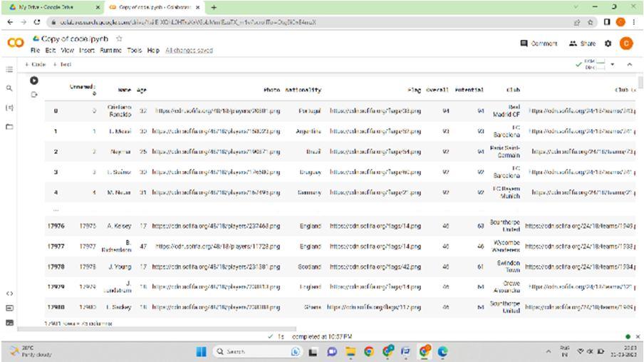Open the terminal icon in left sidebar
The height and width of the screenshot is (362, 644).
point(9,323)
